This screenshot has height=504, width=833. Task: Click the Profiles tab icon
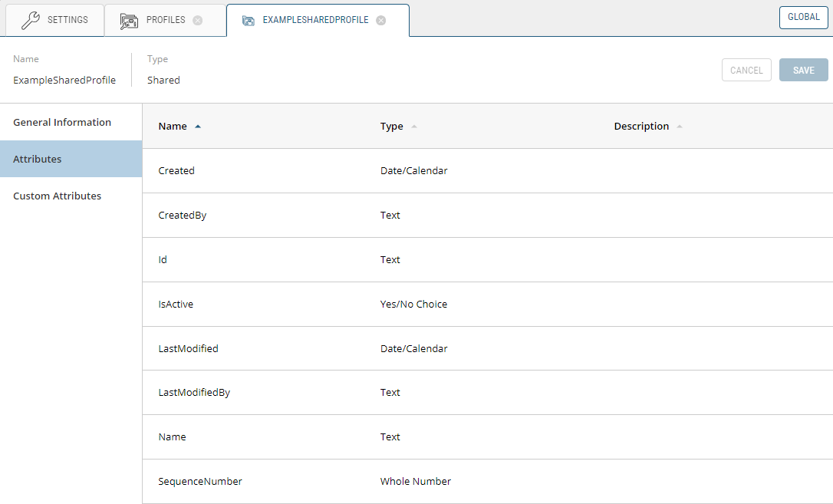click(129, 20)
